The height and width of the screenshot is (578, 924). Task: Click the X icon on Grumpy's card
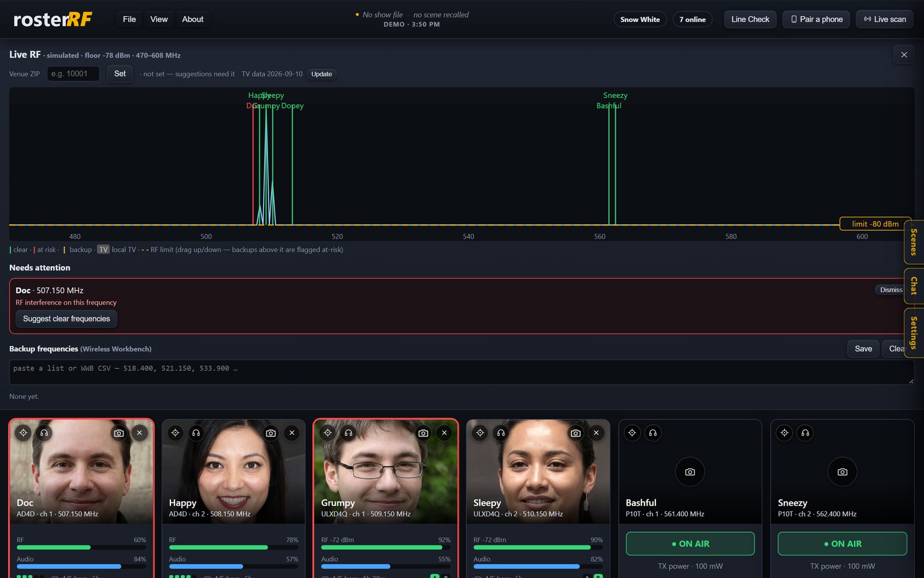[444, 433]
